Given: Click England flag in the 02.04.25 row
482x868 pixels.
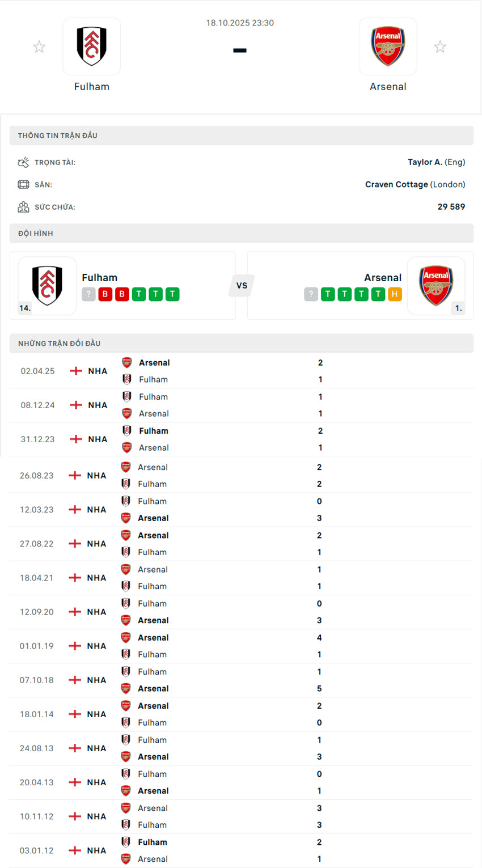Looking at the screenshot, I should pos(75,371).
